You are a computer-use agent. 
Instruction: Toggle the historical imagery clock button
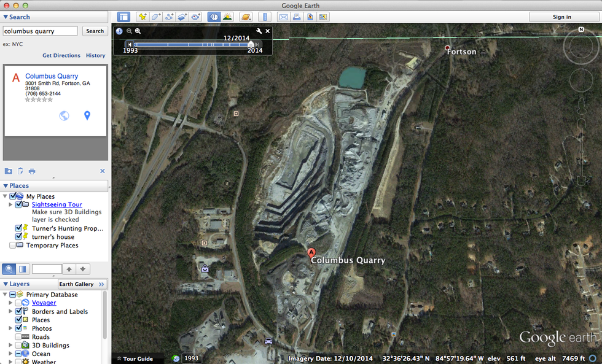[214, 17]
